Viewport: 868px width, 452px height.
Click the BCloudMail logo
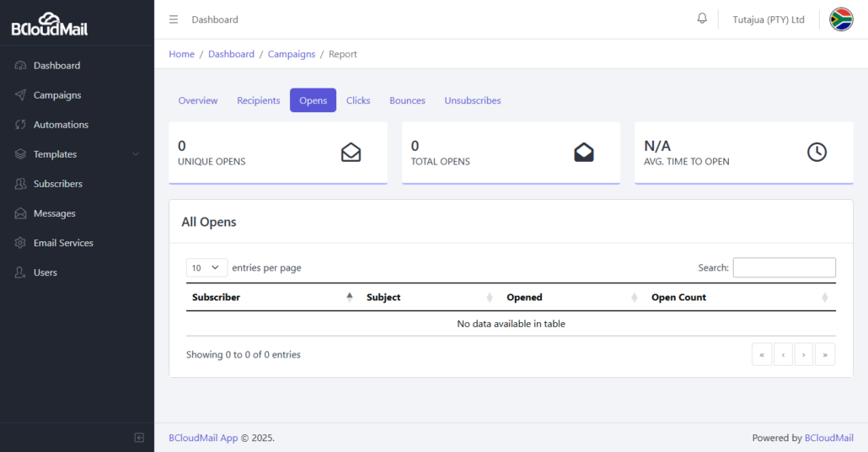coord(49,24)
